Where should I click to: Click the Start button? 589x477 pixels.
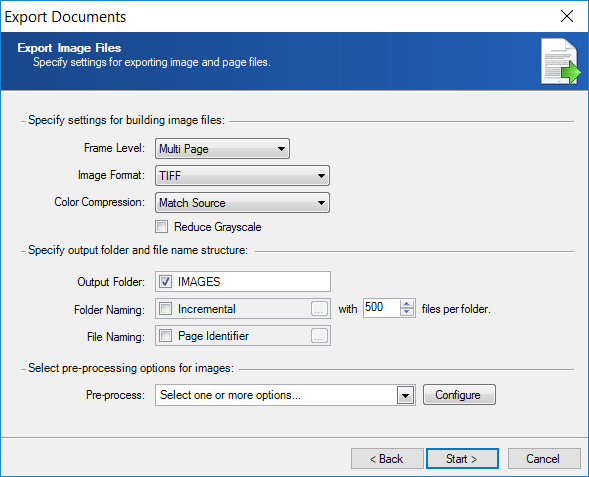[462, 459]
